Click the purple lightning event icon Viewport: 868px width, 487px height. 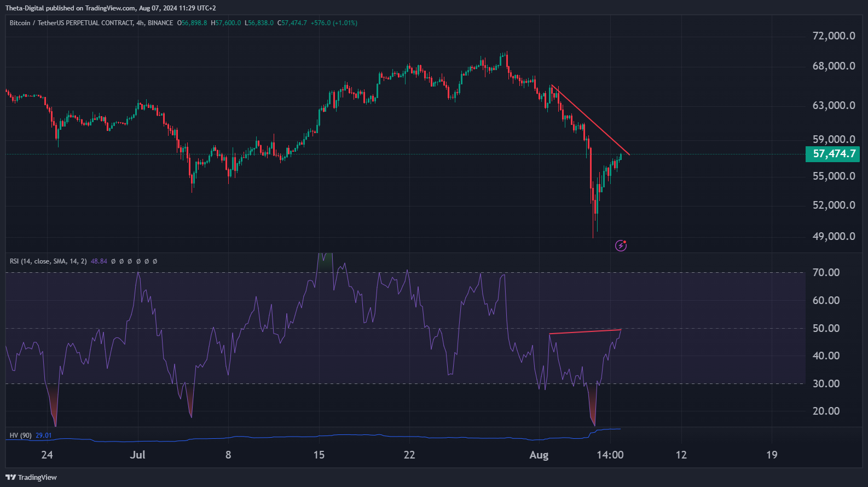point(621,245)
